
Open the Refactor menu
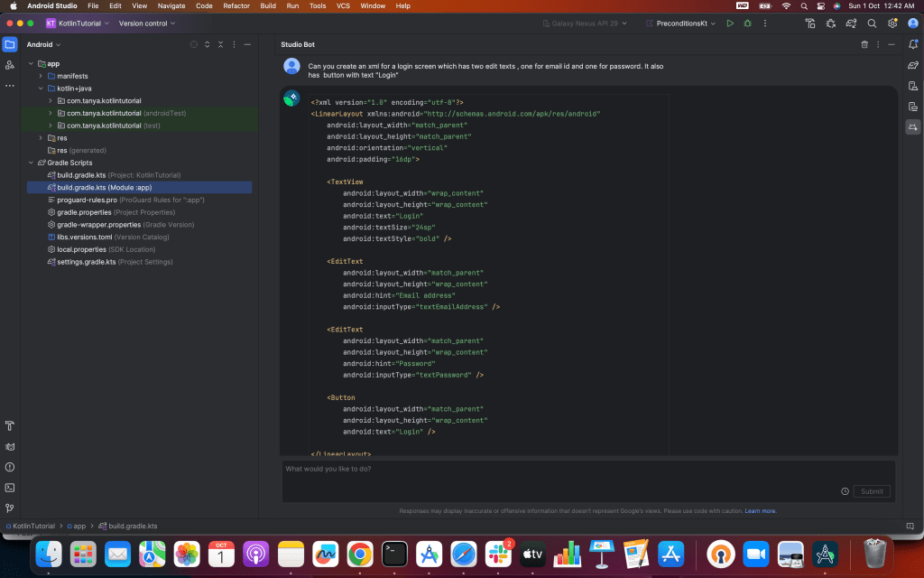point(236,5)
